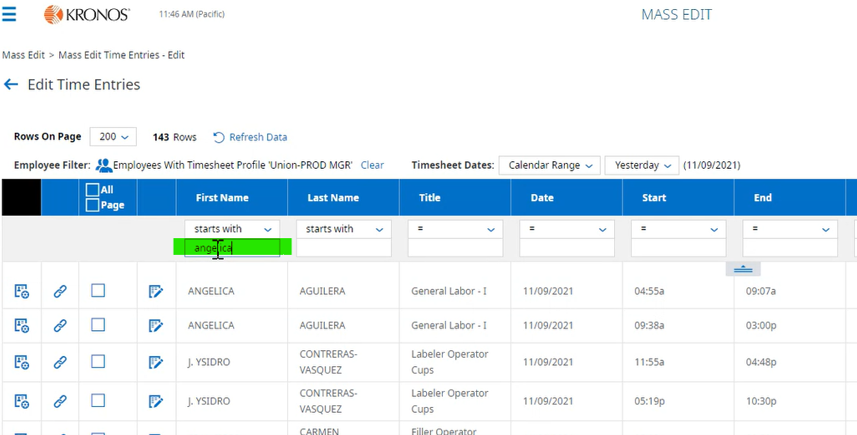
Task: Open edit icon for second Angelica row
Action: tap(155, 325)
